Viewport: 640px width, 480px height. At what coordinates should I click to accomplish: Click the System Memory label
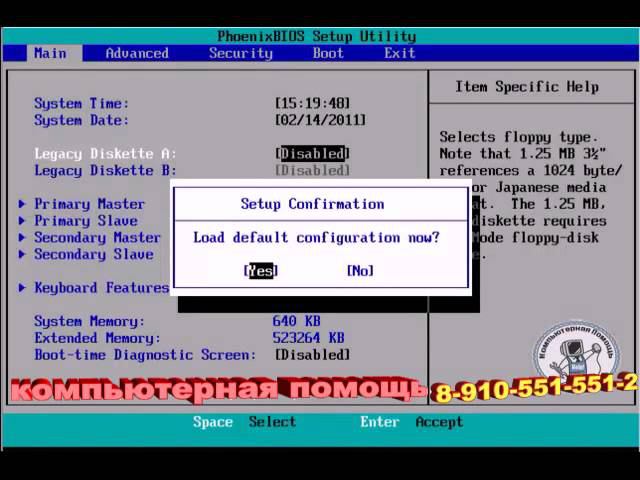(x=89, y=322)
